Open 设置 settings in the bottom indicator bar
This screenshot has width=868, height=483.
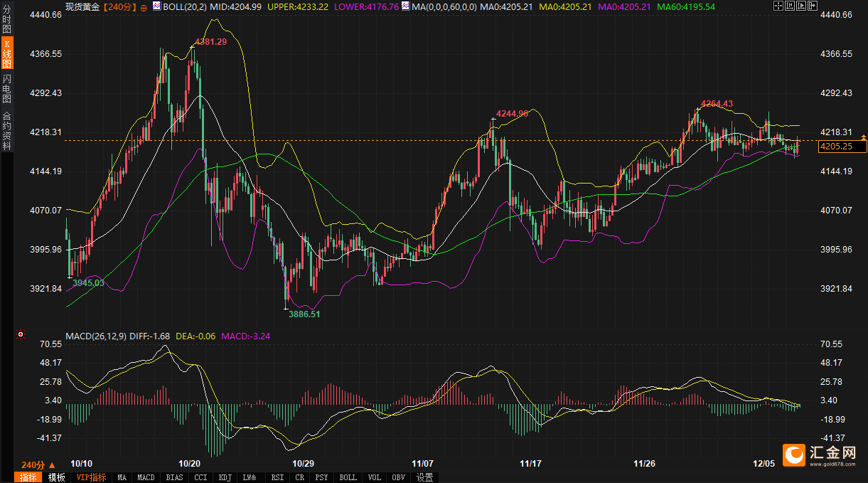425,477
